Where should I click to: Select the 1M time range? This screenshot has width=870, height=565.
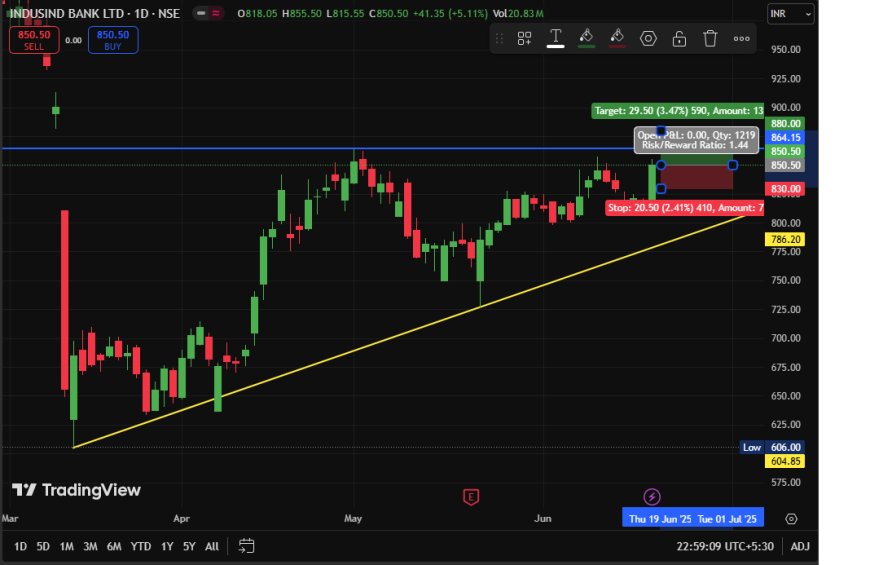coord(67,547)
